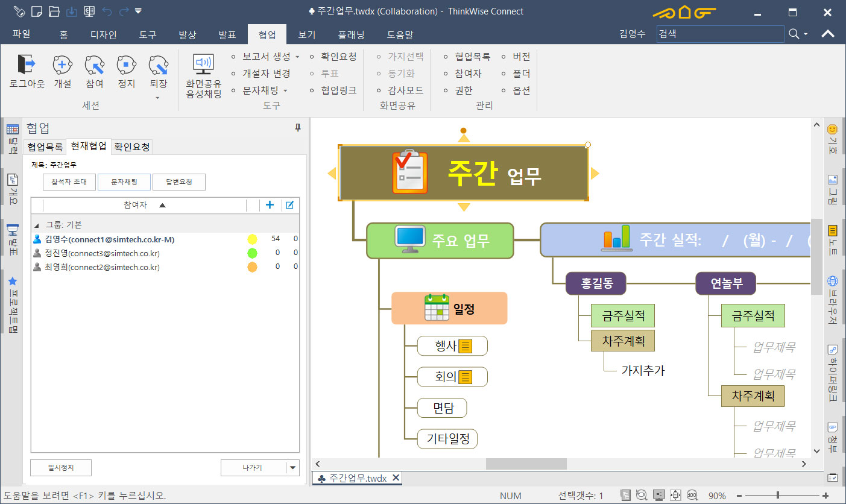Collapse the 그룹: 기본 group

click(x=37, y=225)
